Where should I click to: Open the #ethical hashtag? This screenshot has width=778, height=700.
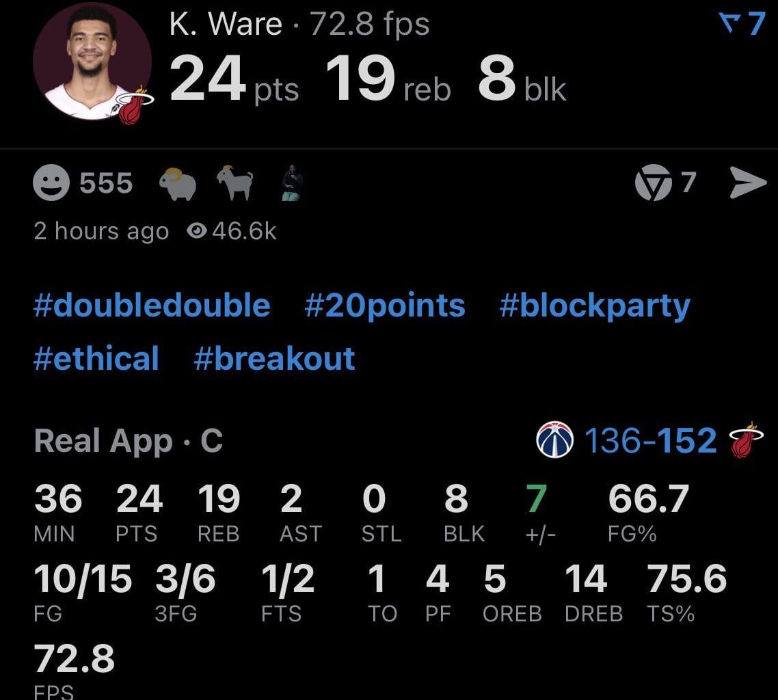pos(95,358)
